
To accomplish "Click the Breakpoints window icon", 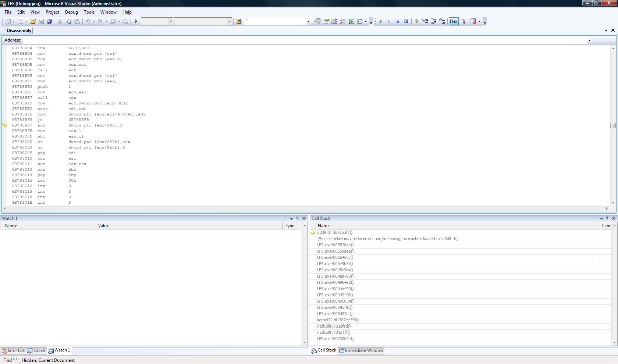I will 473,21.
